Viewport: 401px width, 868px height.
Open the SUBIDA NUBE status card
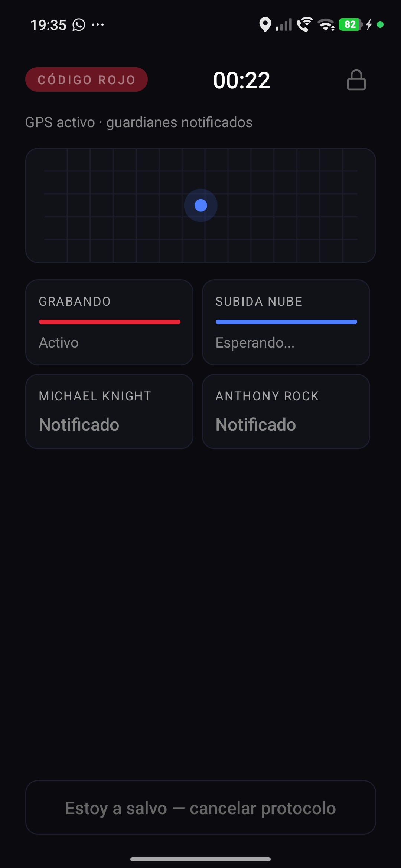point(286,322)
